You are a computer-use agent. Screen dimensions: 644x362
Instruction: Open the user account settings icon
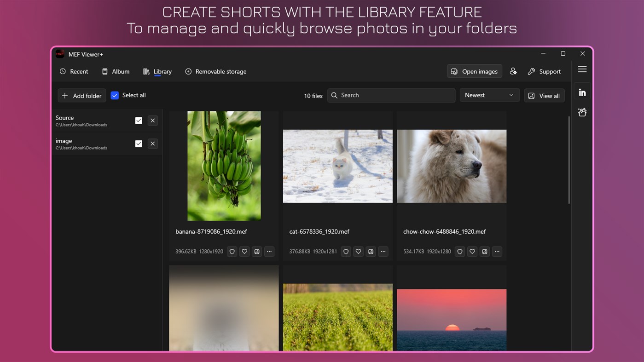(x=513, y=71)
